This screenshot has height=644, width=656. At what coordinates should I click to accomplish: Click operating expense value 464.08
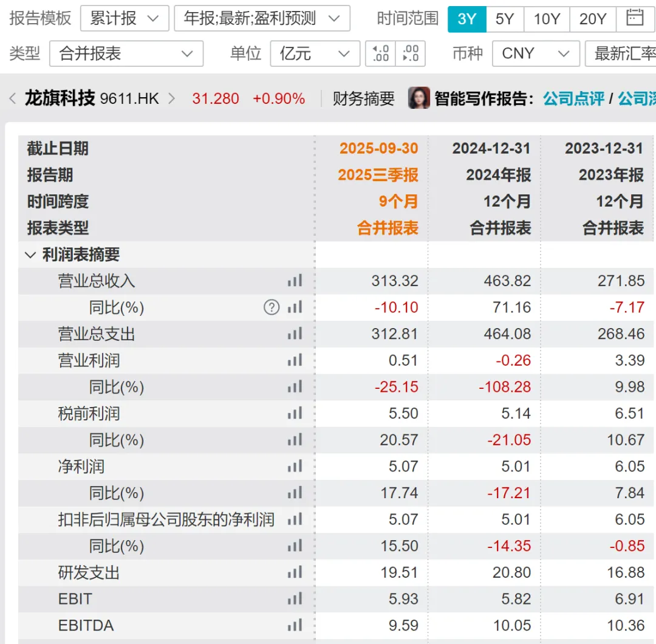[507, 334]
